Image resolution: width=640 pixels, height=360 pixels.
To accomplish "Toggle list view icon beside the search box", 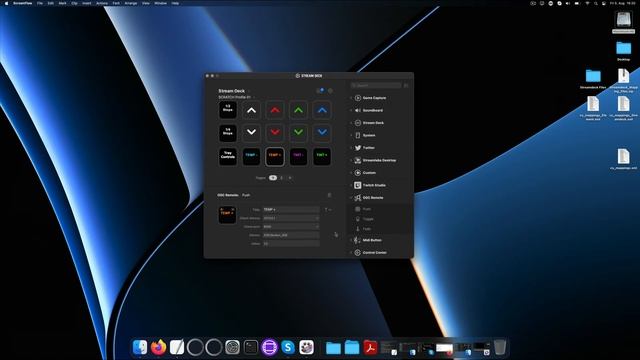I will pos(406,85).
